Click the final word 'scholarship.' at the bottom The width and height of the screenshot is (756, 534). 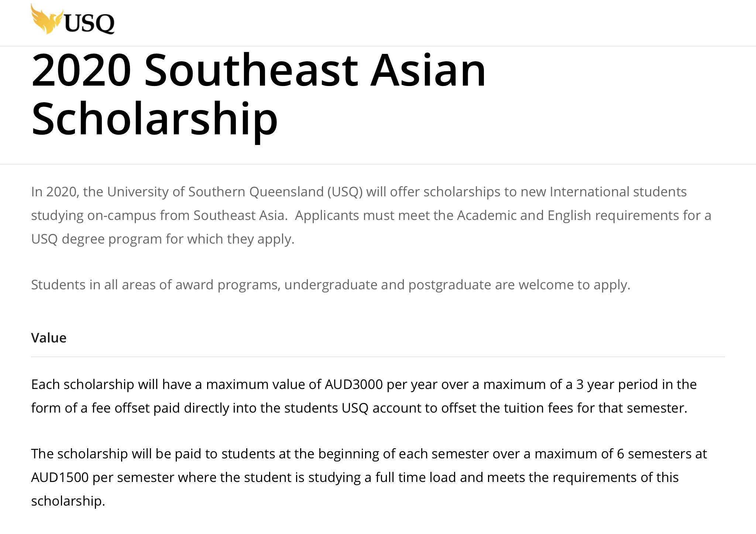[x=68, y=501]
